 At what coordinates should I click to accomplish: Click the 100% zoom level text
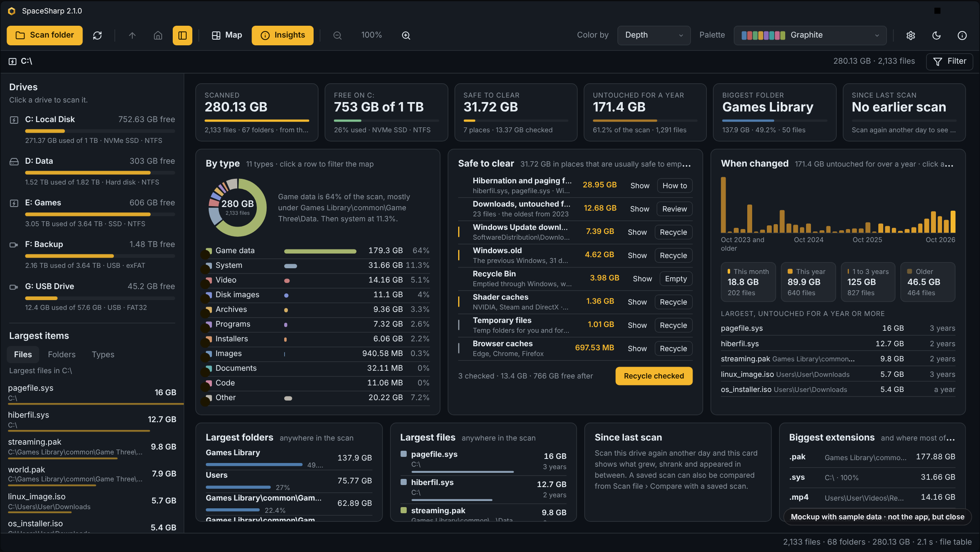pos(372,35)
